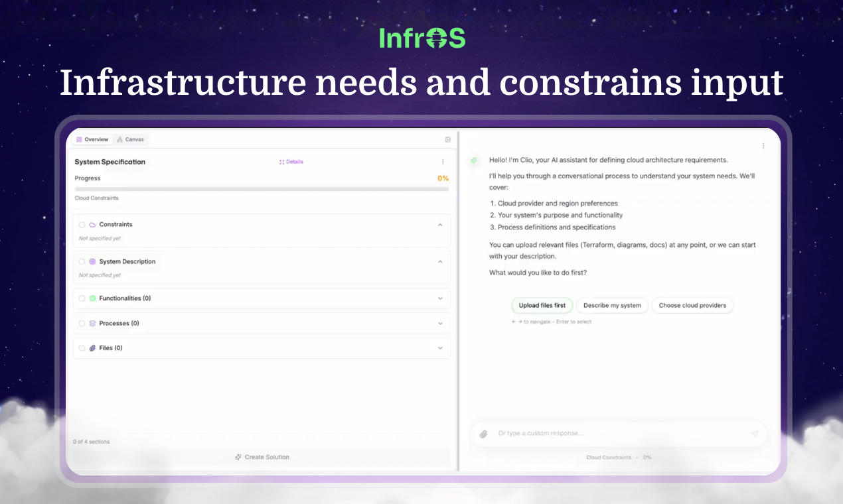Collapse the Constraints section chevron
Image resolution: width=843 pixels, height=504 pixels.
click(x=440, y=225)
